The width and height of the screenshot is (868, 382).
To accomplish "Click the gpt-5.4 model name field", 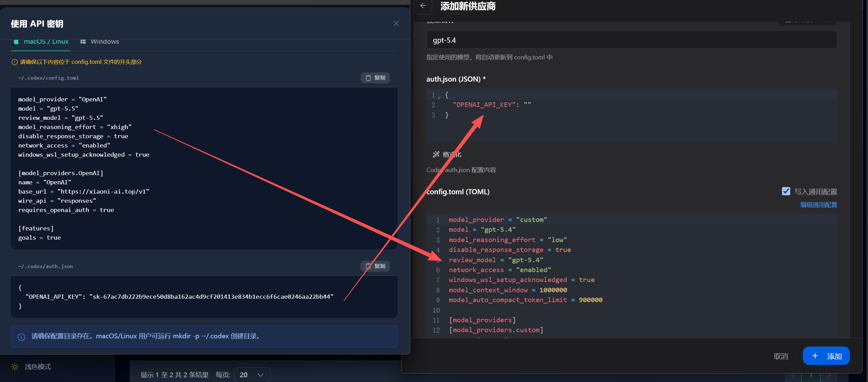I will point(632,40).
